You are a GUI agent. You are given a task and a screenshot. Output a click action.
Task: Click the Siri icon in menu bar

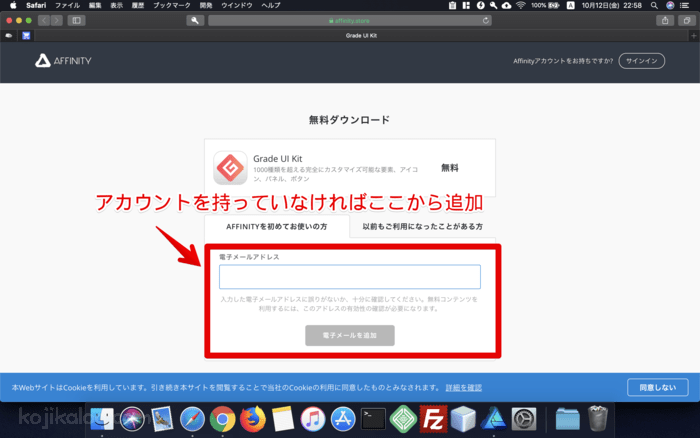coord(670,5)
